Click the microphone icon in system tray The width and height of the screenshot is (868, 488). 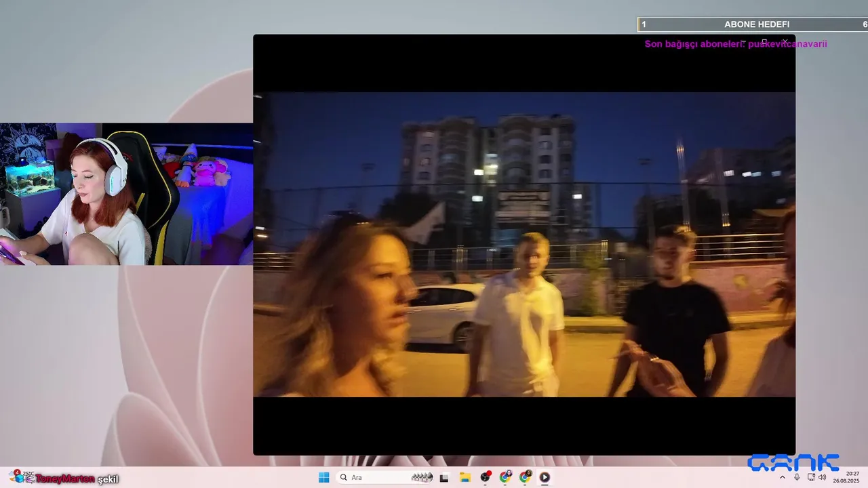pyautogui.click(x=797, y=477)
